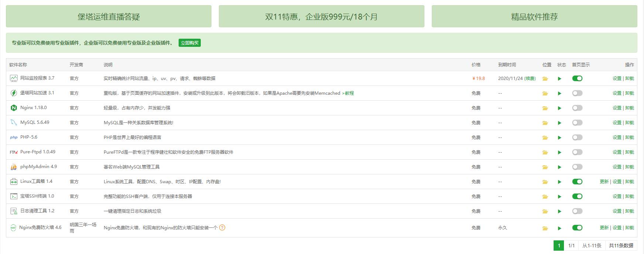Viewport: 644px width, 254px height.
Task: Enable homepage display for Nginx 1.18.0
Action: tap(577, 108)
